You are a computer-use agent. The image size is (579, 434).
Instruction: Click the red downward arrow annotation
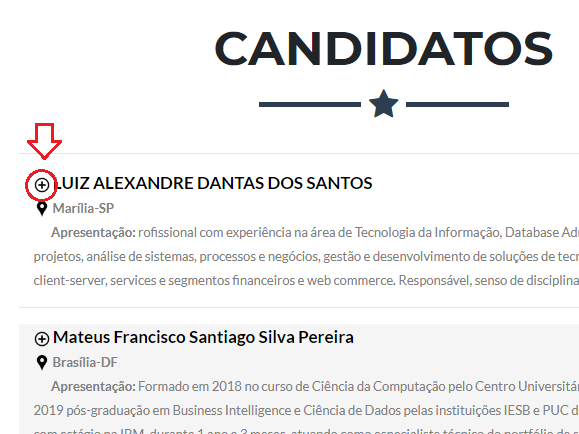44,141
